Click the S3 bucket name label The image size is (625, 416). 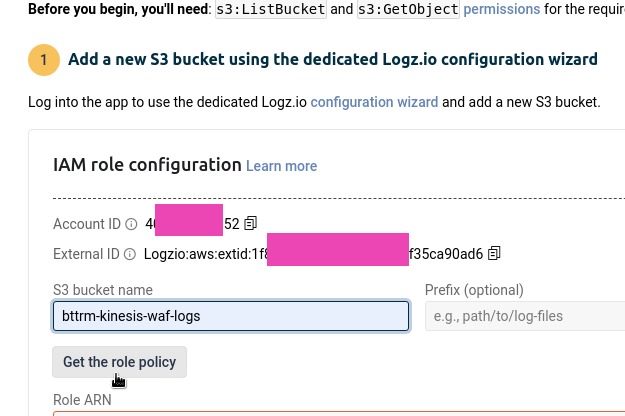click(103, 290)
